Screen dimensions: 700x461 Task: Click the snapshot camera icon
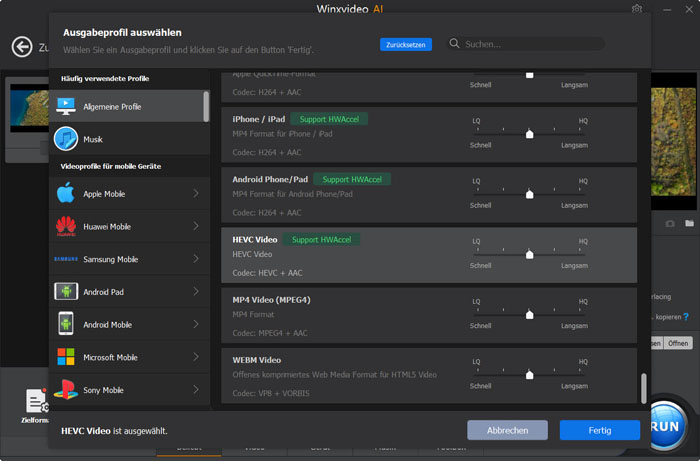coord(670,223)
